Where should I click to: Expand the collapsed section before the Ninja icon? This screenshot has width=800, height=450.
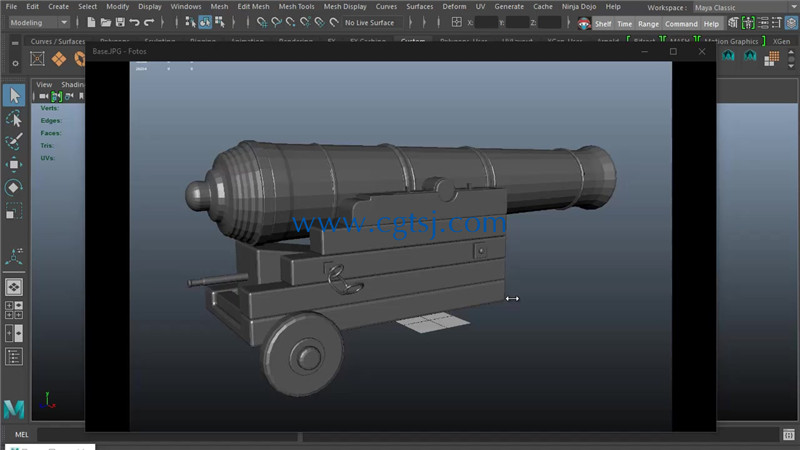coord(569,22)
